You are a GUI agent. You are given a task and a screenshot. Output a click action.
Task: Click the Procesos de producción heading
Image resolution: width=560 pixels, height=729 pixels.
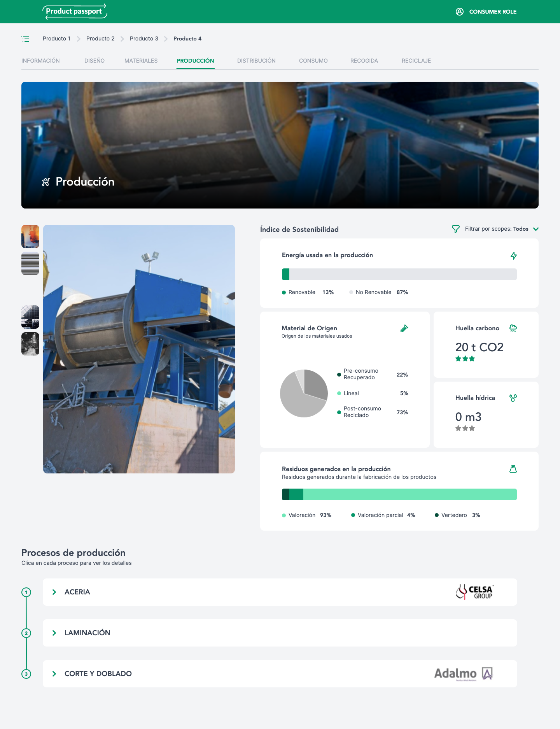pos(73,553)
